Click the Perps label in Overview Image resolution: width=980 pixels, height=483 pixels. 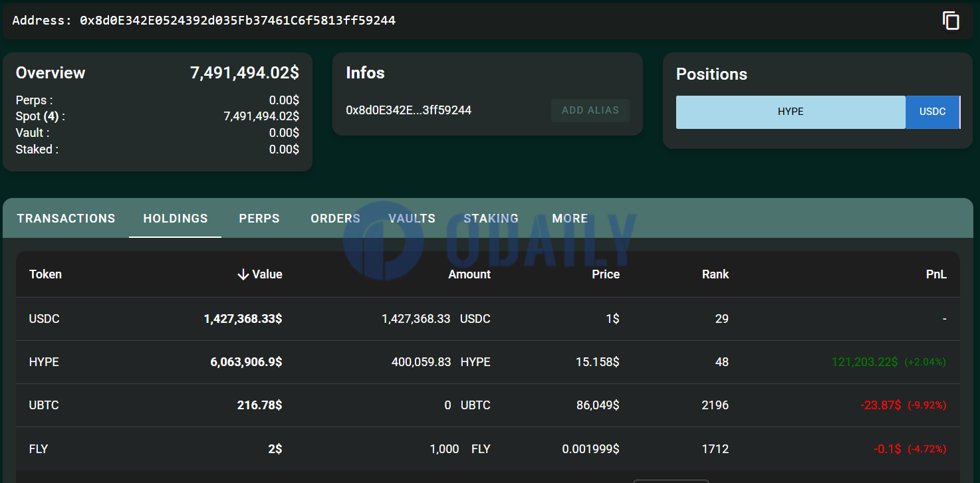34,100
